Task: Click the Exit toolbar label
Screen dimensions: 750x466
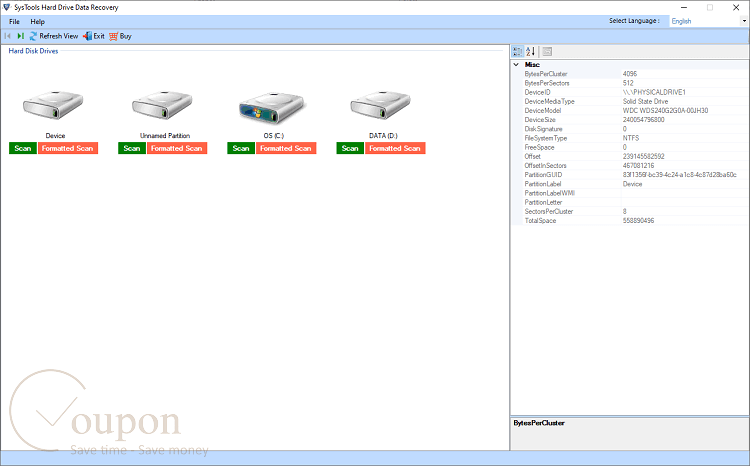Action: [99, 36]
